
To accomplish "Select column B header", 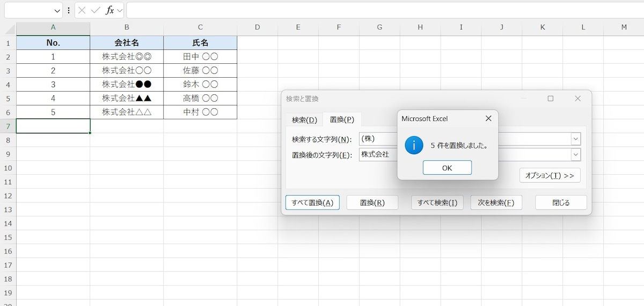I will click(x=127, y=27).
